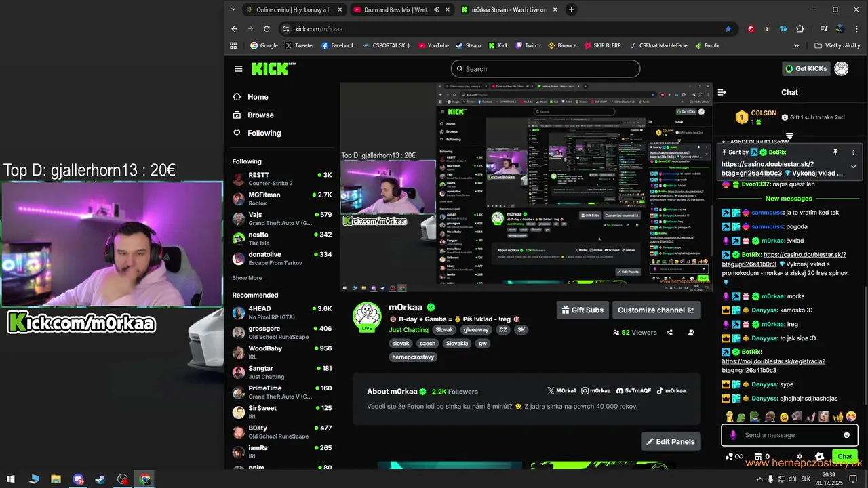Expand the pinned message chevron
This screenshot has width=868, height=488.
coord(853,167)
